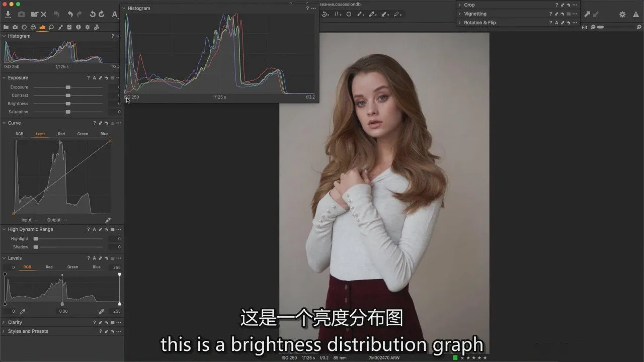Click Auto adjust 'A' on the Levels tool
The image size is (644, 362).
[94, 258]
